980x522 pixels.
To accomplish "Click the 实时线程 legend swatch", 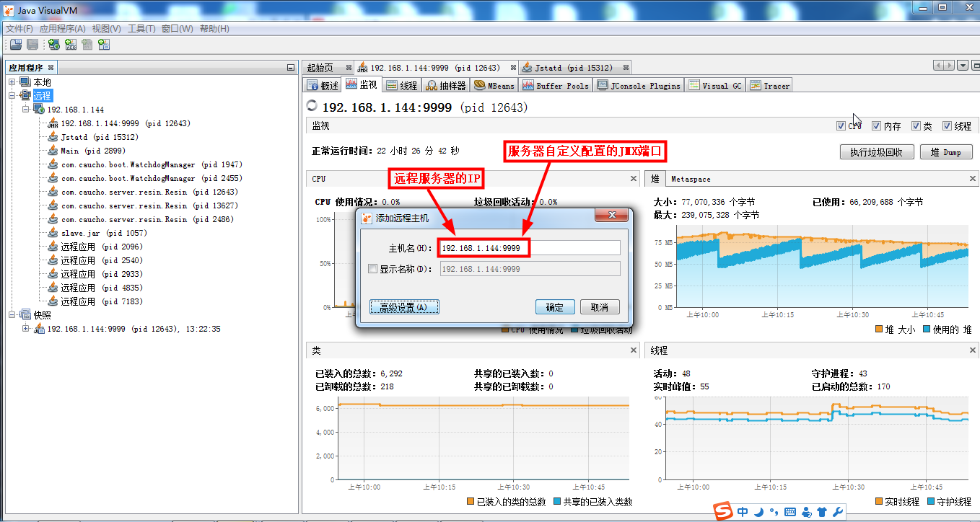I will click(879, 501).
